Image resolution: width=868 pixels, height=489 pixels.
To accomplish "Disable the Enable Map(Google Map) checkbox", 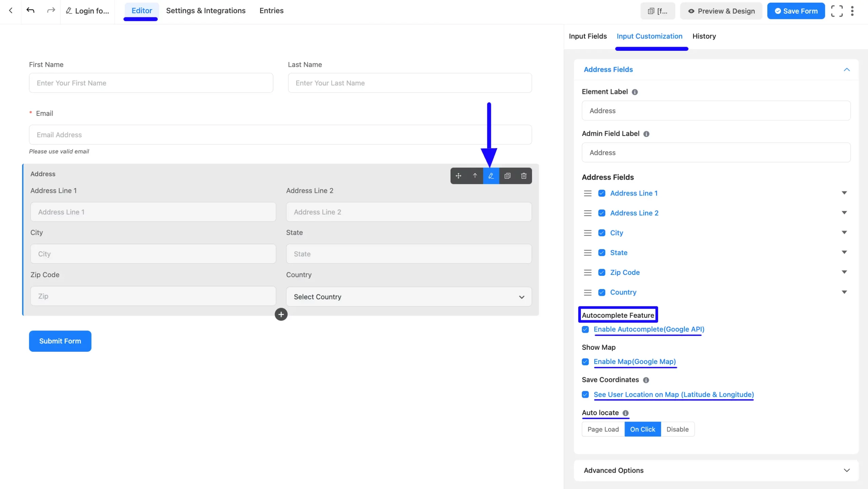I will (585, 362).
